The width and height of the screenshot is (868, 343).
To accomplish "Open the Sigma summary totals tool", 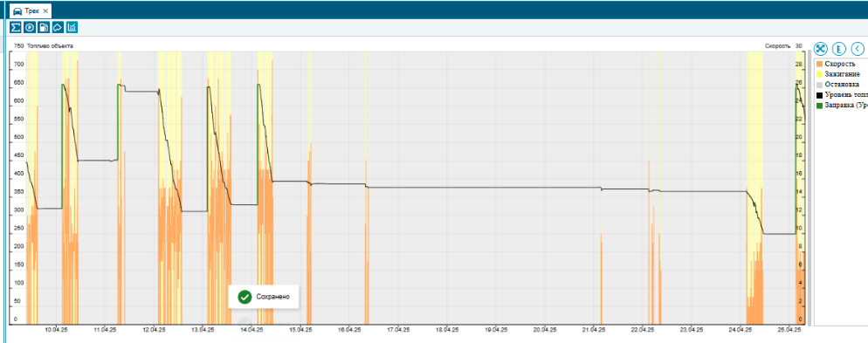I will (16, 27).
